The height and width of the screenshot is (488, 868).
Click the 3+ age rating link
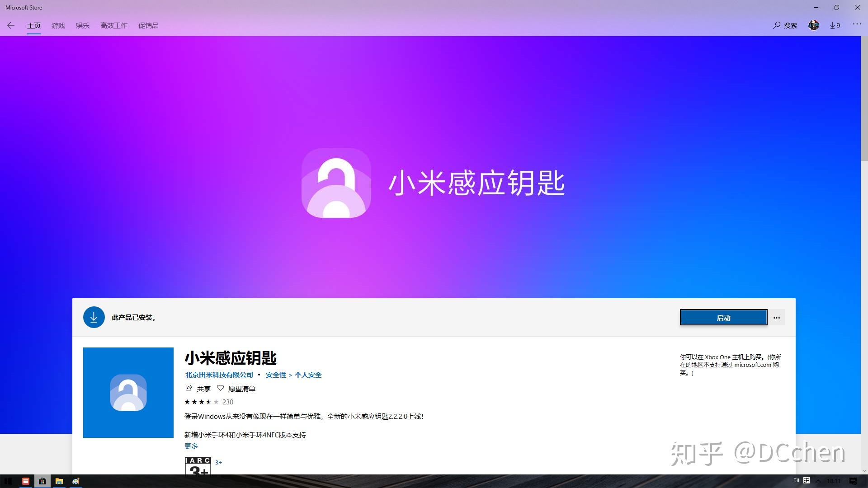point(218,463)
